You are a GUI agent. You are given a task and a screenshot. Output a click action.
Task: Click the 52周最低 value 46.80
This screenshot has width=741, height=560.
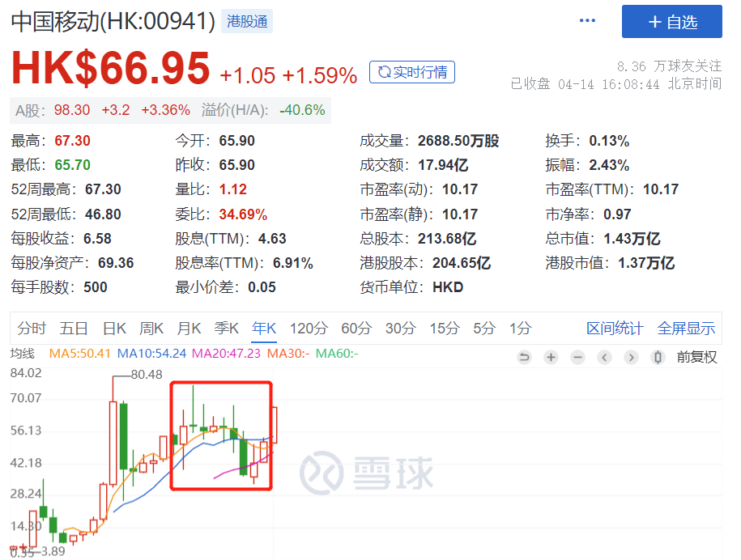click(x=103, y=214)
